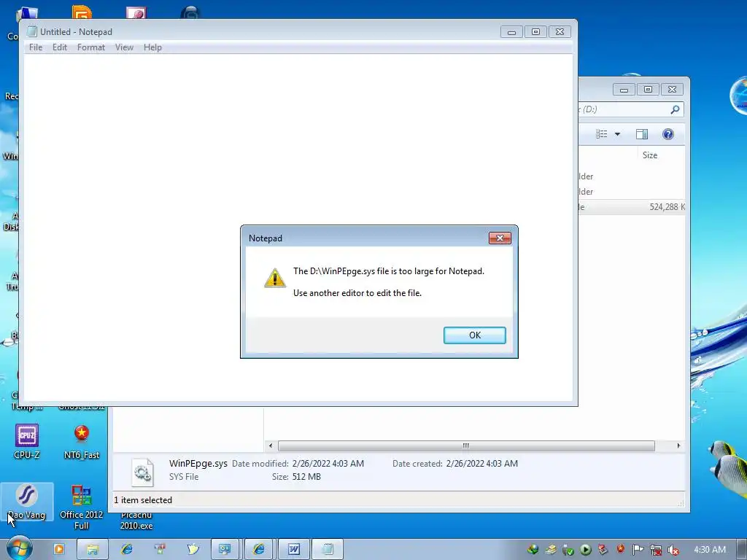This screenshot has height=560, width=747.
Task: Open the View menu in Notepad
Action: tap(124, 47)
